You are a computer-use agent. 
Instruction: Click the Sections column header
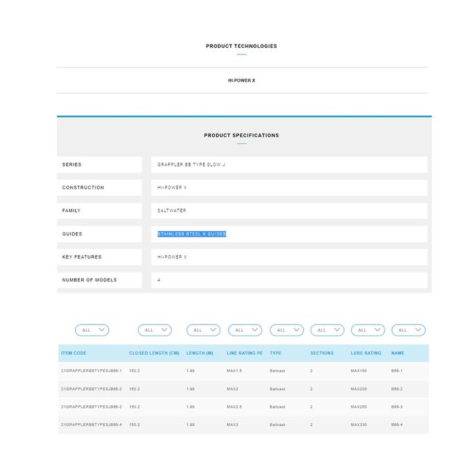pyautogui.click(x=322, y=353)
